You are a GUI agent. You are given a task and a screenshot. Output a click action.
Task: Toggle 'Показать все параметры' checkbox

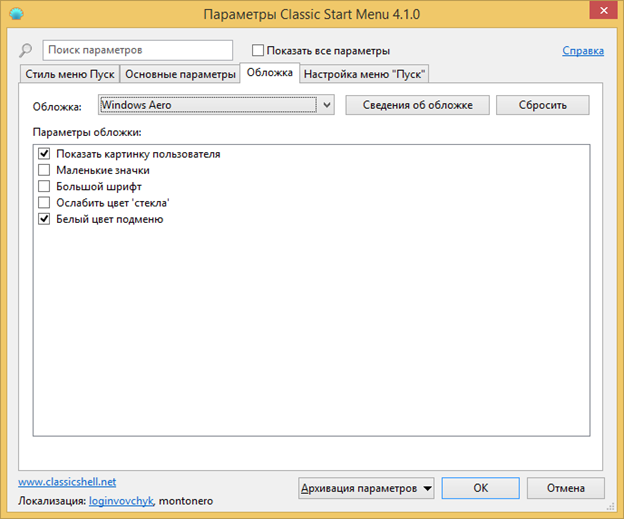(259, 50)
